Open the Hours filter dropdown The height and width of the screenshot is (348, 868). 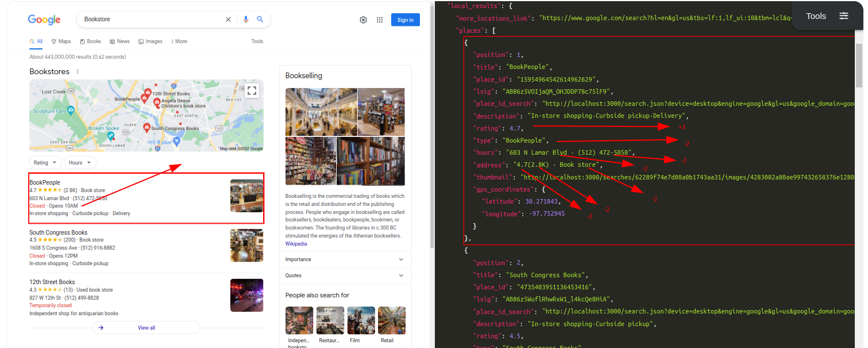coord(81,163)
